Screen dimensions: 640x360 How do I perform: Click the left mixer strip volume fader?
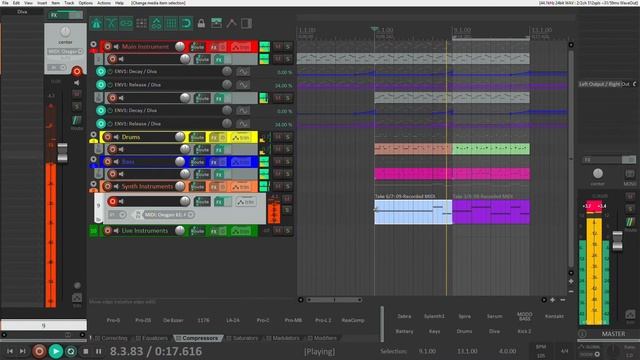[62, 153]
